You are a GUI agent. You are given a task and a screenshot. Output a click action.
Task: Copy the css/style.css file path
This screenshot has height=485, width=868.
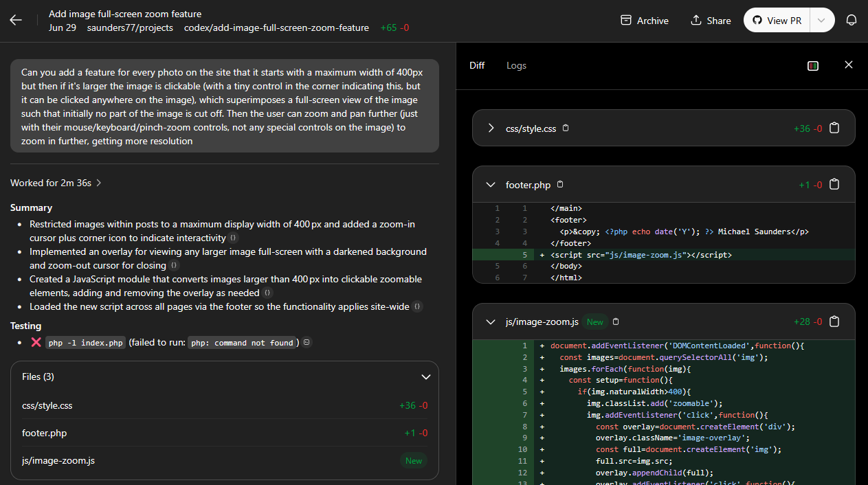click(x=566, y=128)
